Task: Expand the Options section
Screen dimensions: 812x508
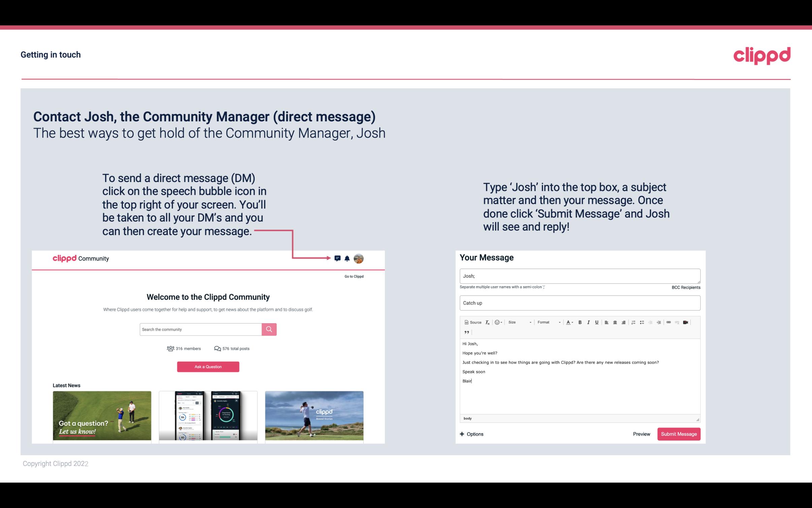Action: (471, 434)
